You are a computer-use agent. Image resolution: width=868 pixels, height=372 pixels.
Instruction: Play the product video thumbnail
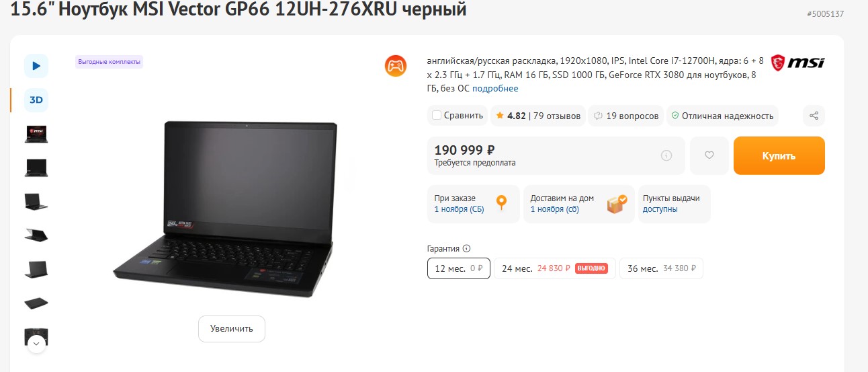(36, 66)
